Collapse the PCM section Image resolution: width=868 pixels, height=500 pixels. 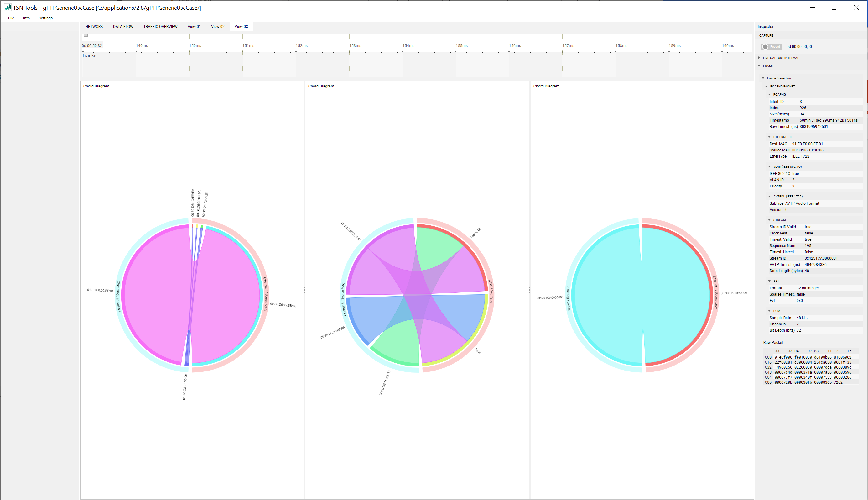tap(769, 311)
